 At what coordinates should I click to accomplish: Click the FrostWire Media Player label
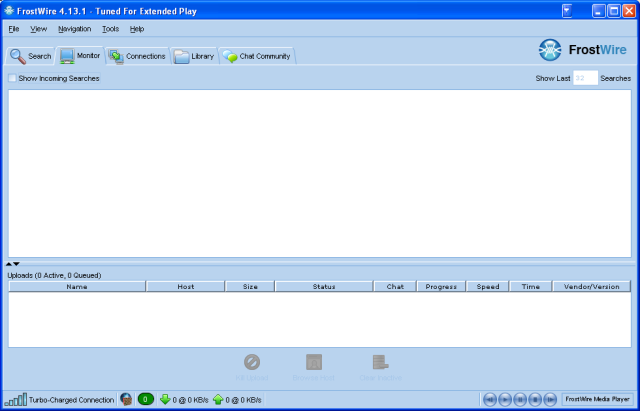point(598,399)
